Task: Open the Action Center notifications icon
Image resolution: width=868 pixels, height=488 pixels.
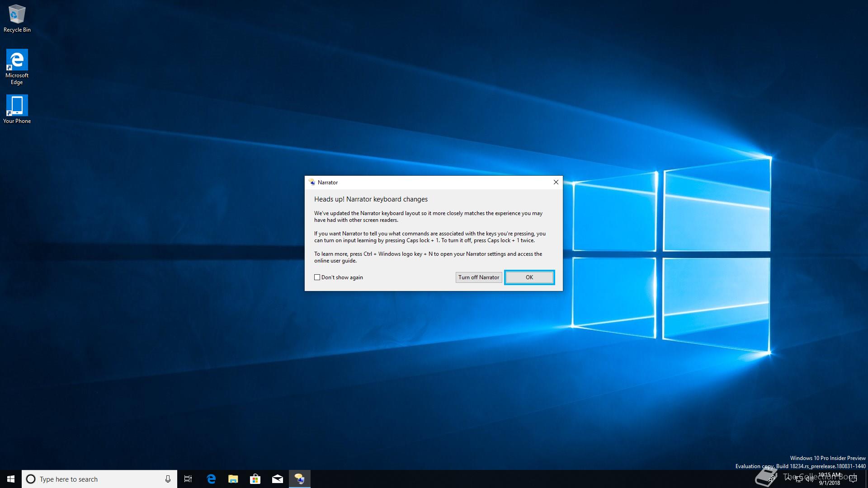Action: tap(853, 479)
